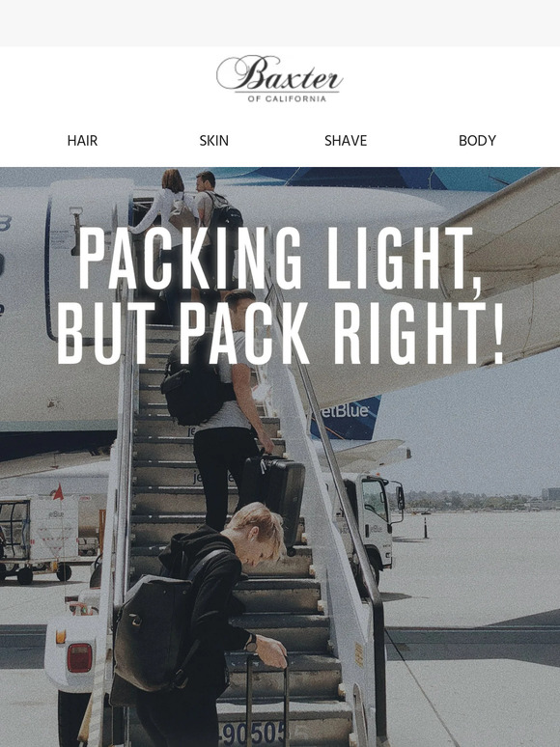Select the SHAVE navigation item
The height and width of the screenshot is (747, 560).
point(346,141)
